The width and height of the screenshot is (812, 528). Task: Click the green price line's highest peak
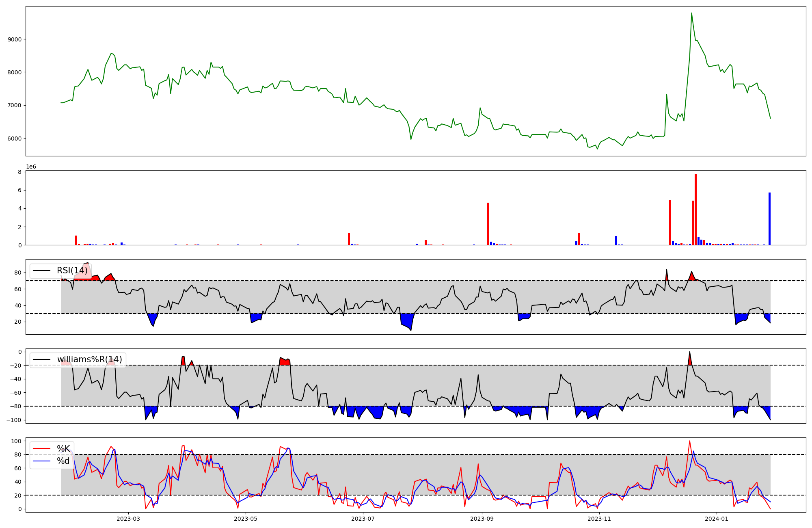(x=691, y=13)
